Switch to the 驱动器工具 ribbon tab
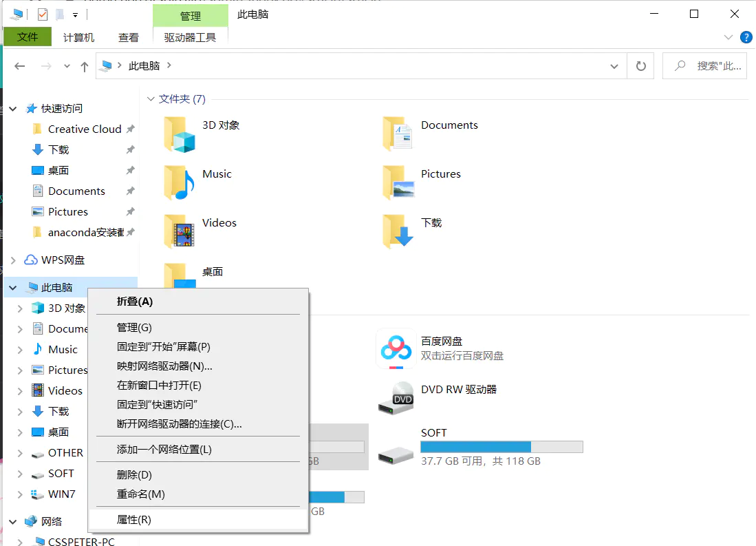Image resolution: width=756 pixels, height=546 pixels. (190, 37)
